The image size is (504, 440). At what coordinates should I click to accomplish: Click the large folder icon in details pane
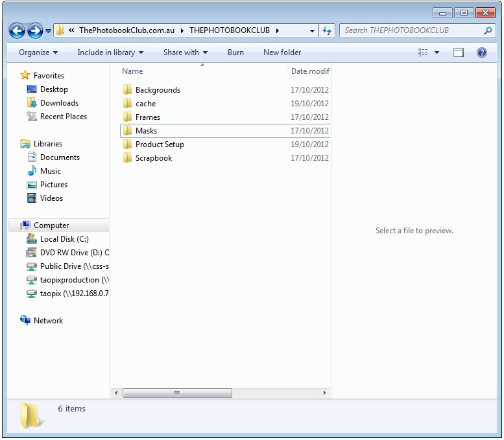[30, 415]
